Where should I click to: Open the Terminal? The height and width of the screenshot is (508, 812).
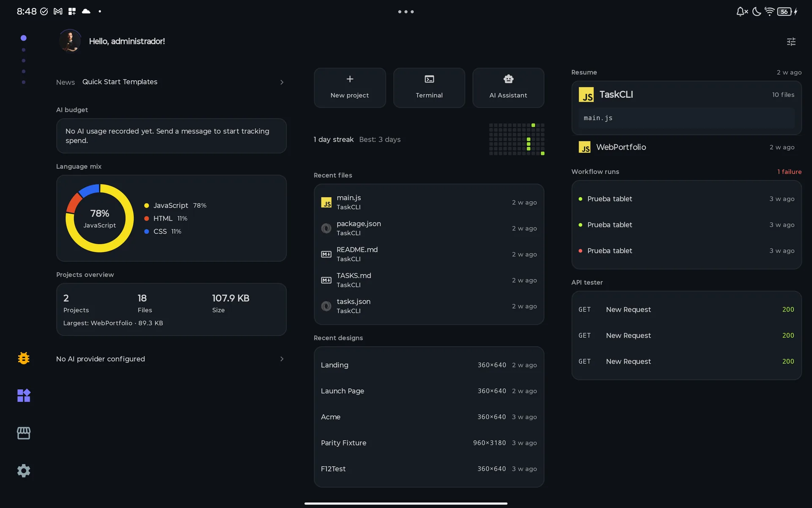click(429, 88)
